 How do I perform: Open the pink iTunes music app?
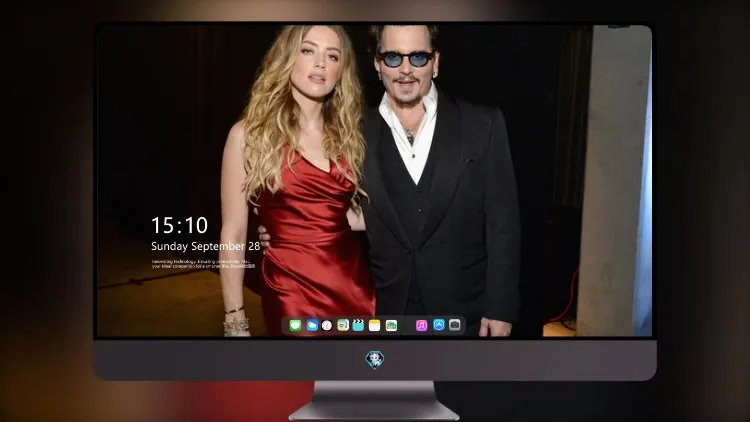(x=421, y=326)
